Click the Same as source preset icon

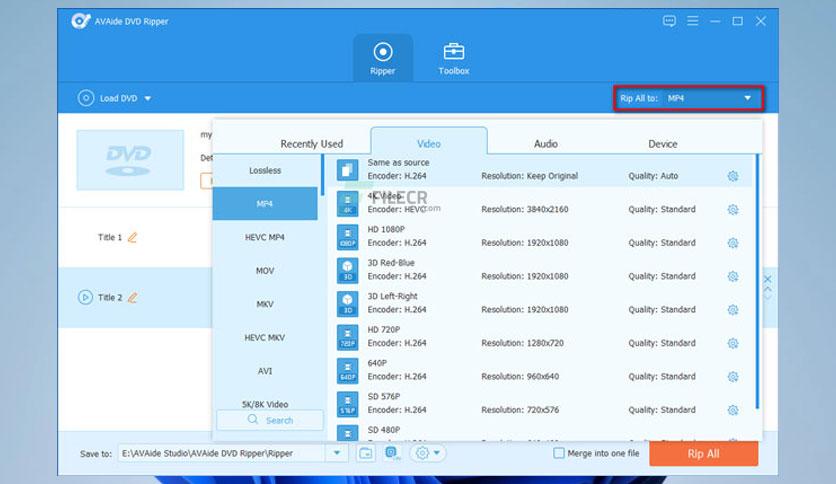click(x=348, y=171)
